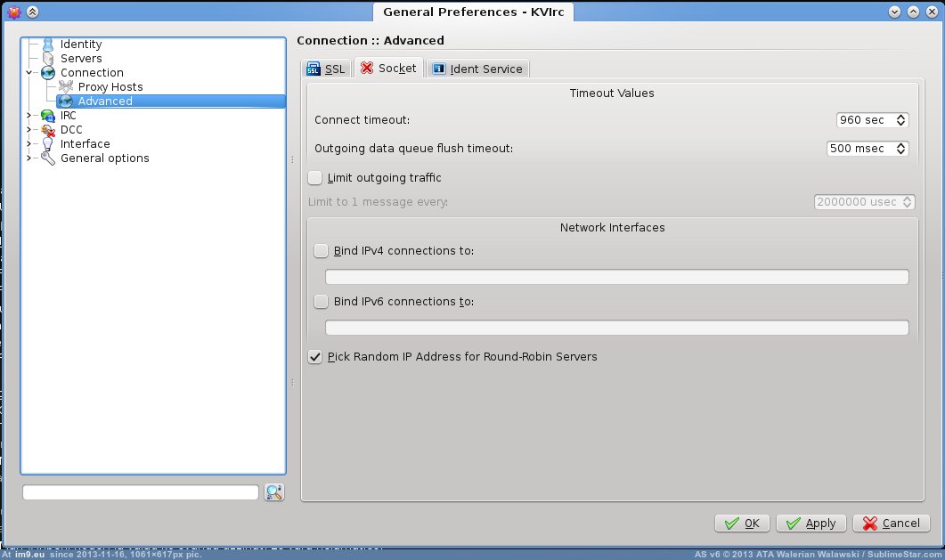Screen dimensions: 945x560
Task: Select Servers in the options tree
Action: [x=81, y=59]
